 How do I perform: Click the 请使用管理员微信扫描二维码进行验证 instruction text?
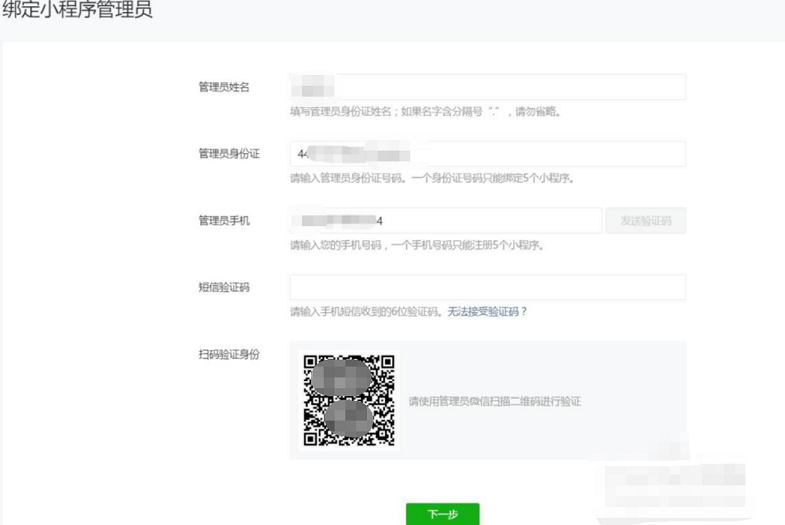click(494, 402)
